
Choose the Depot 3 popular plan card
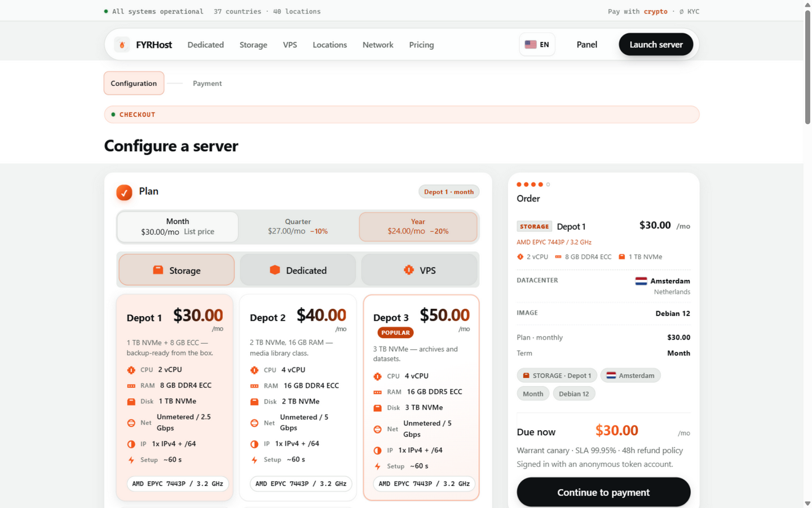(421, 397)
